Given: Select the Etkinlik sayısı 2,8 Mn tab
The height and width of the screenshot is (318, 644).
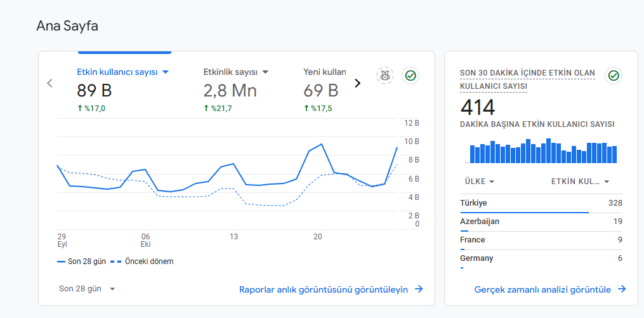Looking at the screenshot, I should click(x=236, y=89).
